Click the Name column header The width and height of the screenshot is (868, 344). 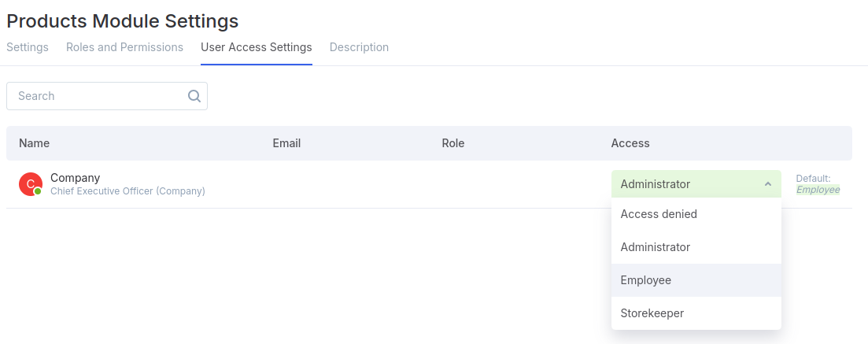coord(35,143)
